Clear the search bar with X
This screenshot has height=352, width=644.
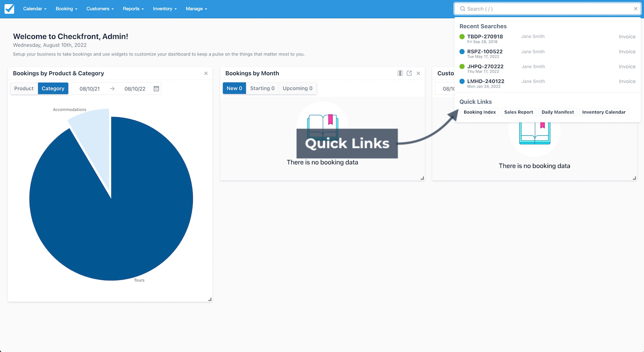(635, 9)
